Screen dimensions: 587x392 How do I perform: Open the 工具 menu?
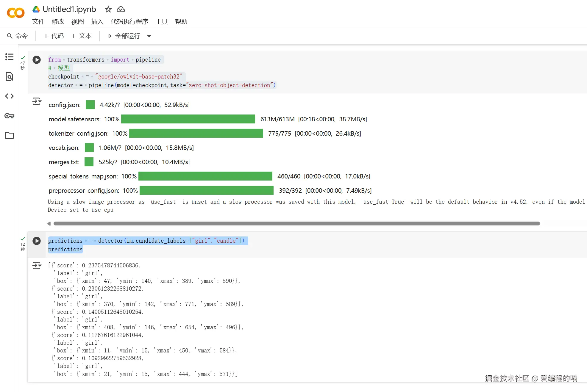pyautogui.click(x=161, y=21)
